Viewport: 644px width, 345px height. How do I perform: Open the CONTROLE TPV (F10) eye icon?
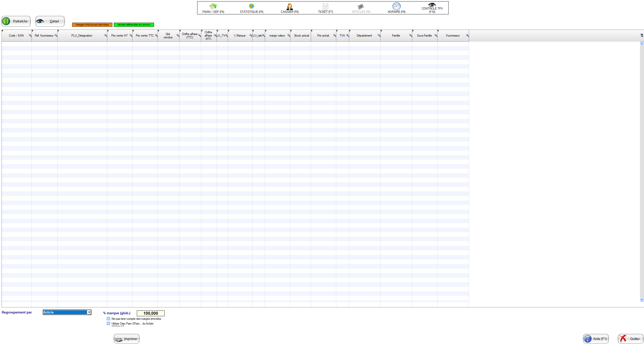[x=432, y=5]
